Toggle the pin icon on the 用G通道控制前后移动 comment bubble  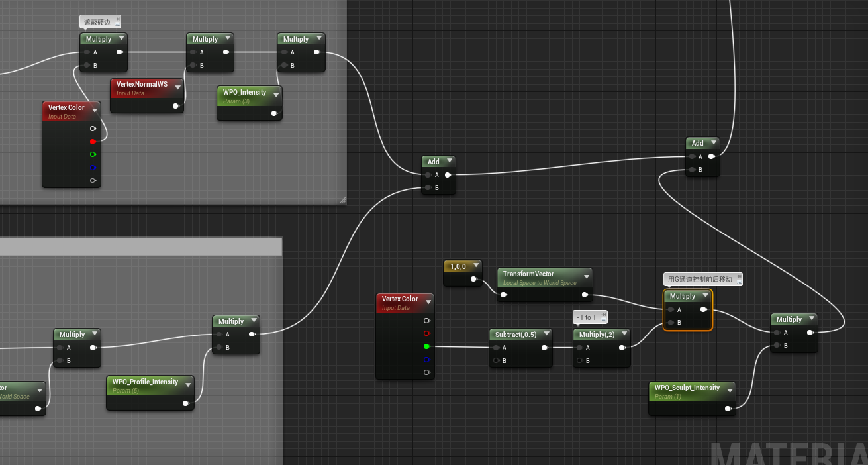click(738, 277)
